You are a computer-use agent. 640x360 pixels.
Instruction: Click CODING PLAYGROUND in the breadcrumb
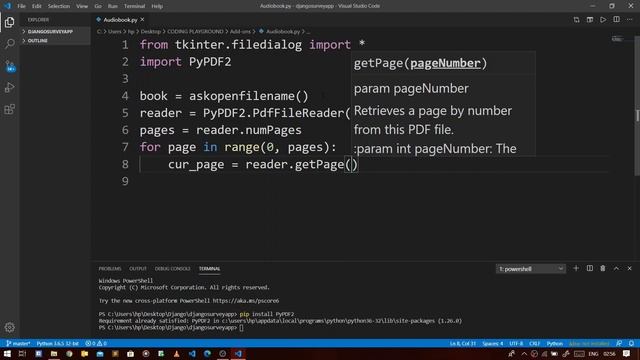coord(195,31)
